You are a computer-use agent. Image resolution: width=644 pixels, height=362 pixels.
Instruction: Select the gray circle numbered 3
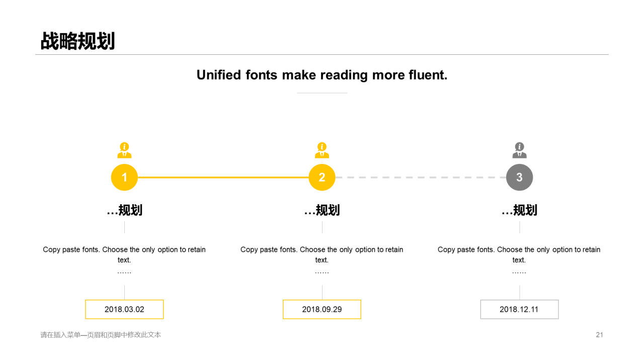pos(519,177)
